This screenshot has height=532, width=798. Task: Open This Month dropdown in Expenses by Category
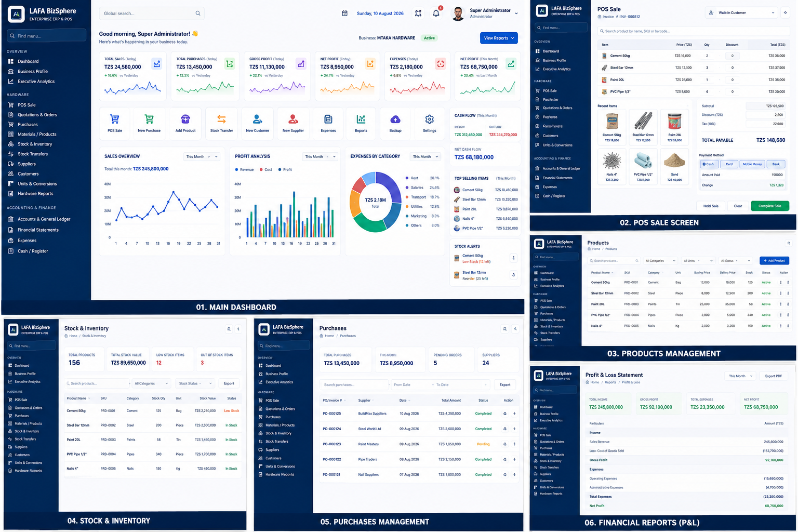(x=425, y=156)
